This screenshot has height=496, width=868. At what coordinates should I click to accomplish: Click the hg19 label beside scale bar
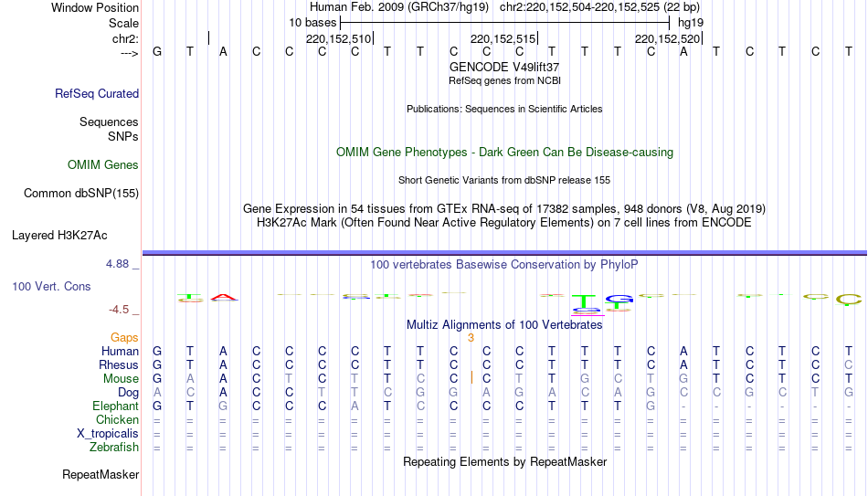click(691, 23)
